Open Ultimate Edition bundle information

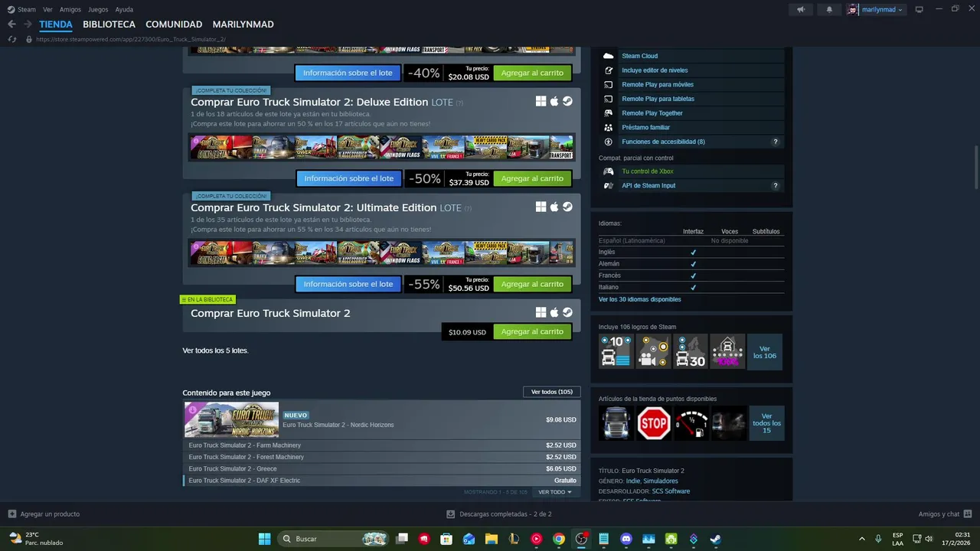[x=348, y=284]
